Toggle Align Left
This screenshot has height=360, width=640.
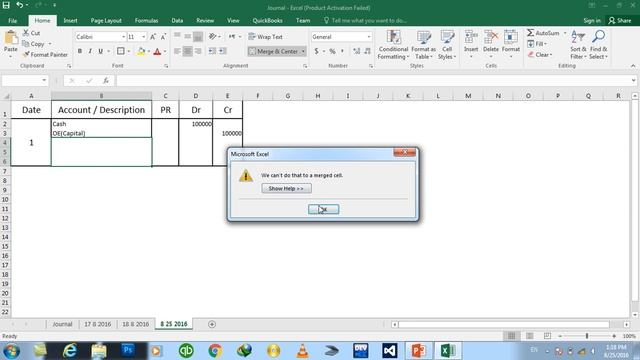point(177,51)
